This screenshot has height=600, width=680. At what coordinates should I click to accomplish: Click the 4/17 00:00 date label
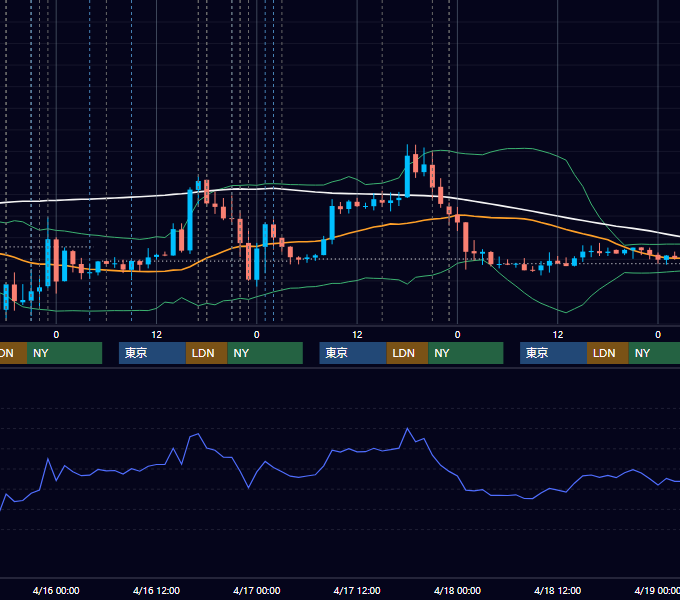click(x=257, y=590)
